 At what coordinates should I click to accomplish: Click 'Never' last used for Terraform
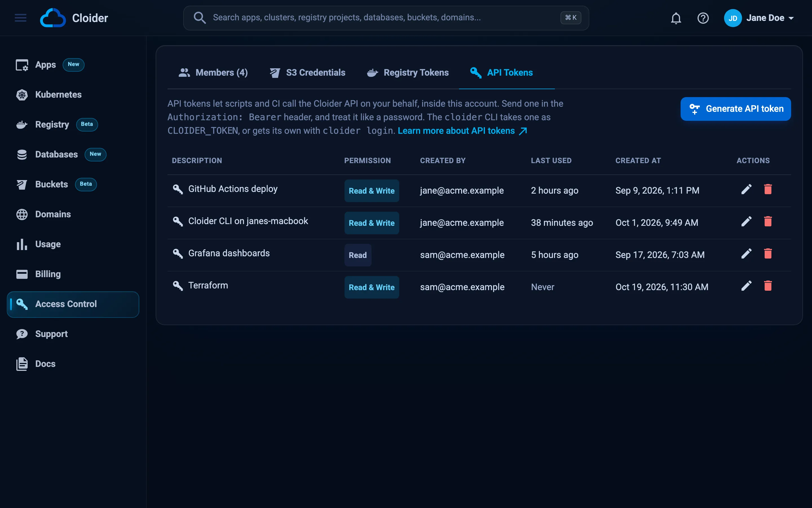pyautogui.click(x=542, y=287)
